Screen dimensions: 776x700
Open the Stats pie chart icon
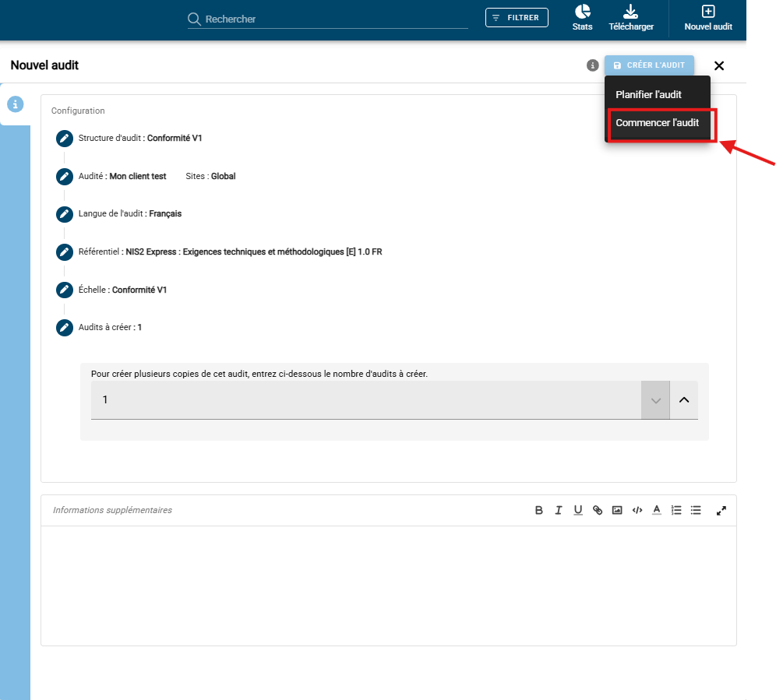click(x=582, y=12)
